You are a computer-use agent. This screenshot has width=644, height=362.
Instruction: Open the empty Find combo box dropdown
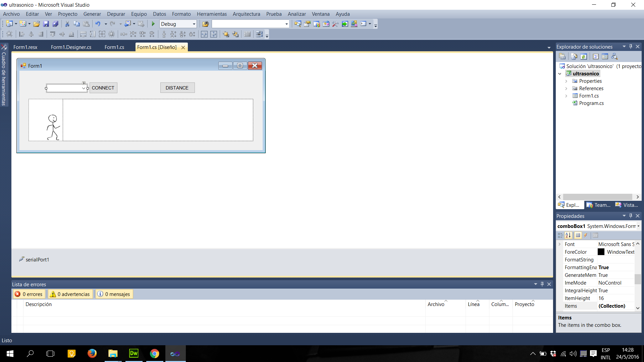(286, 24)
